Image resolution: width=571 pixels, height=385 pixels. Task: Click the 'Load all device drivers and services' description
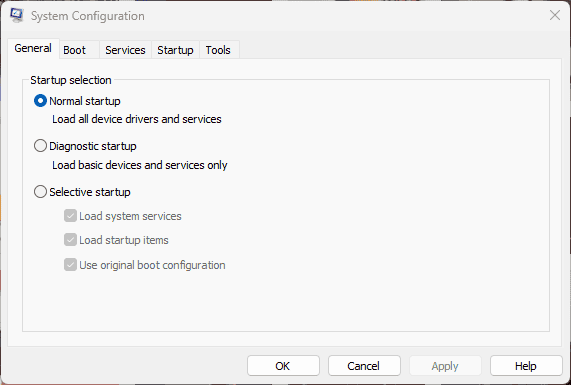point(137,119)
